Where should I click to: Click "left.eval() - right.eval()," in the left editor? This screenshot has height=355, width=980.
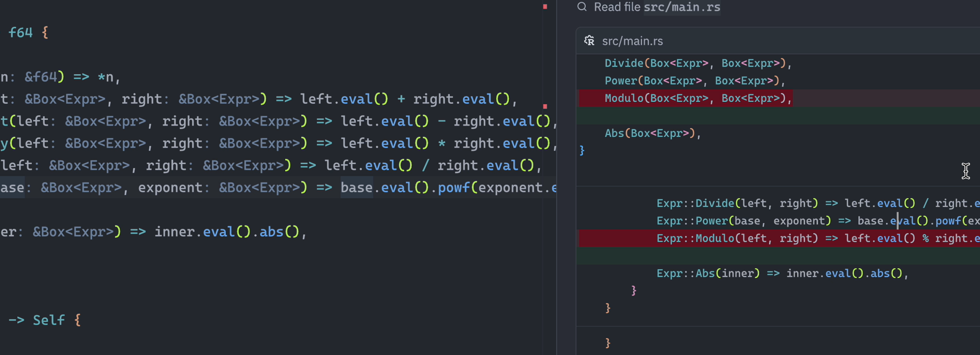coord(449,121)
